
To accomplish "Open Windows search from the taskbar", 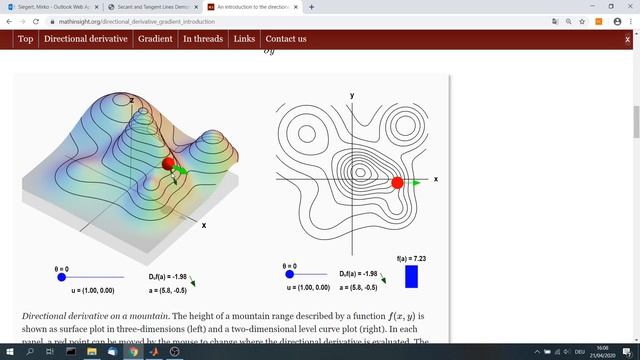I will tap(30, 351).
